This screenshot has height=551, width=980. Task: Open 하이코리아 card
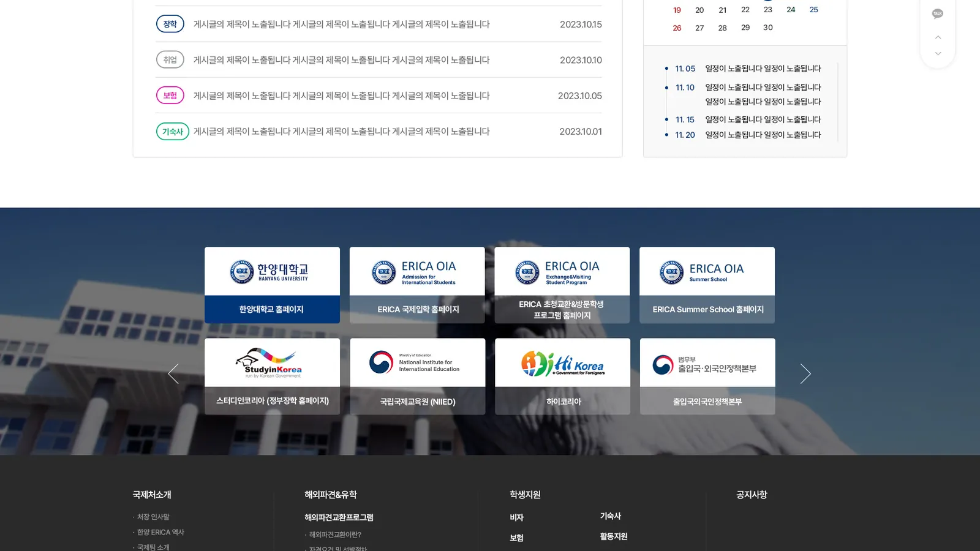[562, 376]
